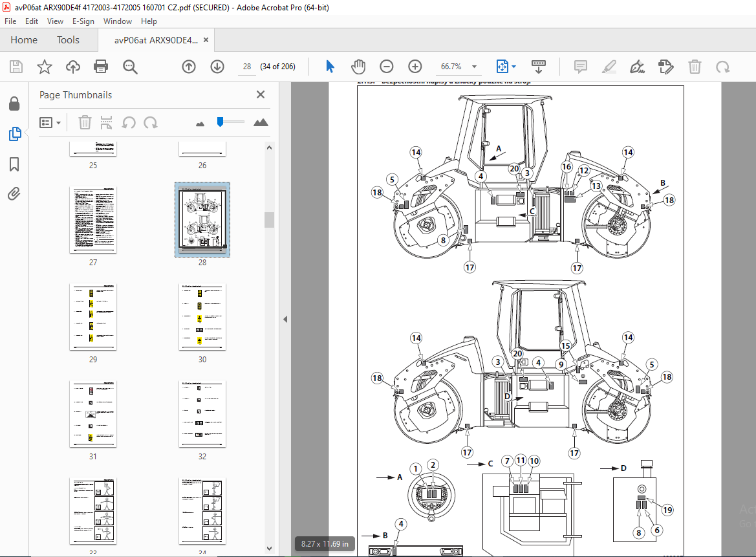Open the Help menu

149,21
